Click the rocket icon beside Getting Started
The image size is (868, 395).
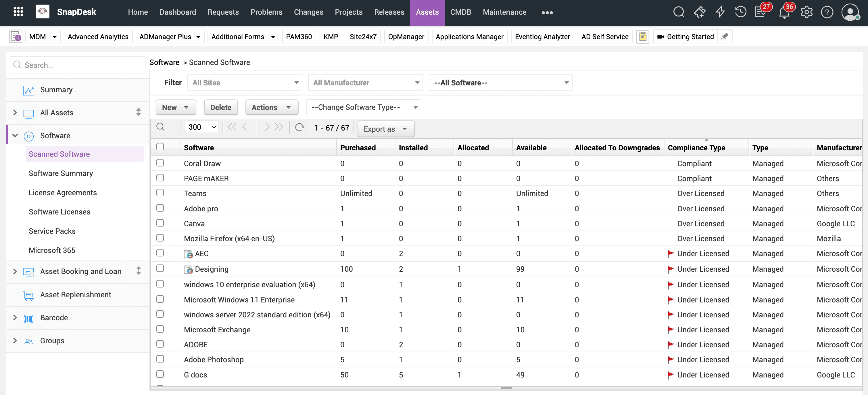pos(725,37)
